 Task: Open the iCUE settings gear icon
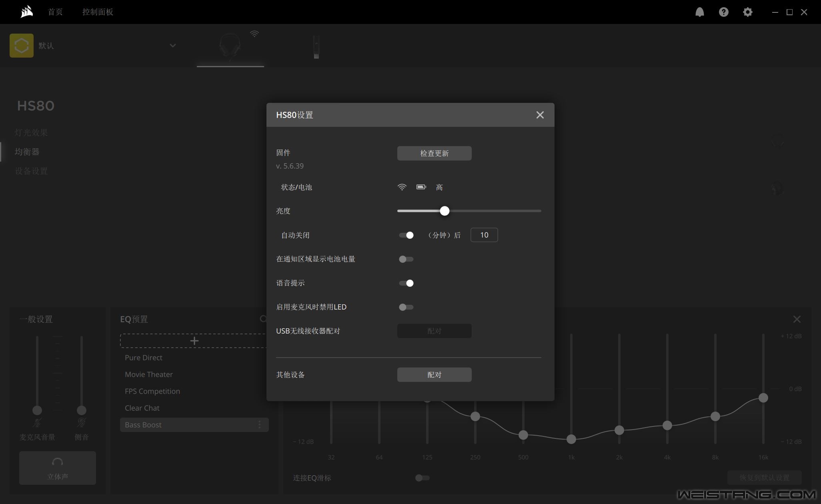click(747, 12)
